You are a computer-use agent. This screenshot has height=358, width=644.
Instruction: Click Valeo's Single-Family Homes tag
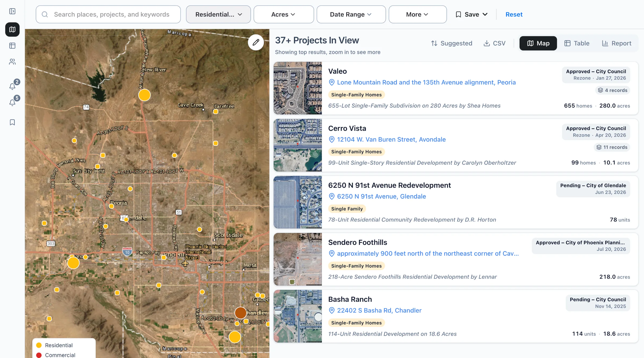356,95
